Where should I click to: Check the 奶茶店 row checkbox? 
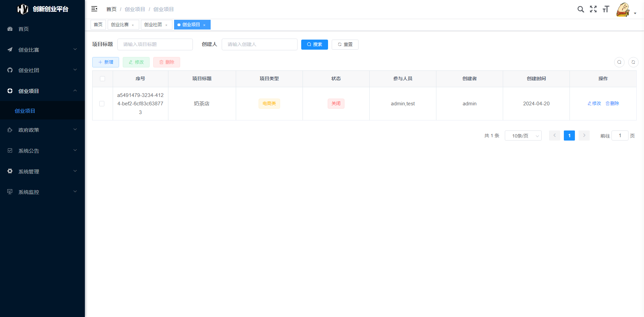pos(102,104)
